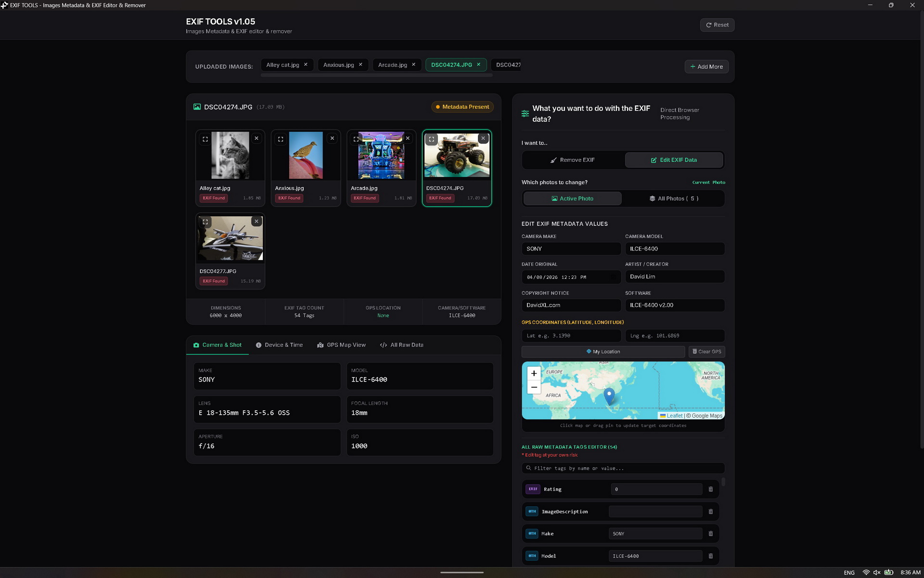Screen dimensions: 924x578
Task: Edit the Date Original field
Action: click(x=571, y=277)
